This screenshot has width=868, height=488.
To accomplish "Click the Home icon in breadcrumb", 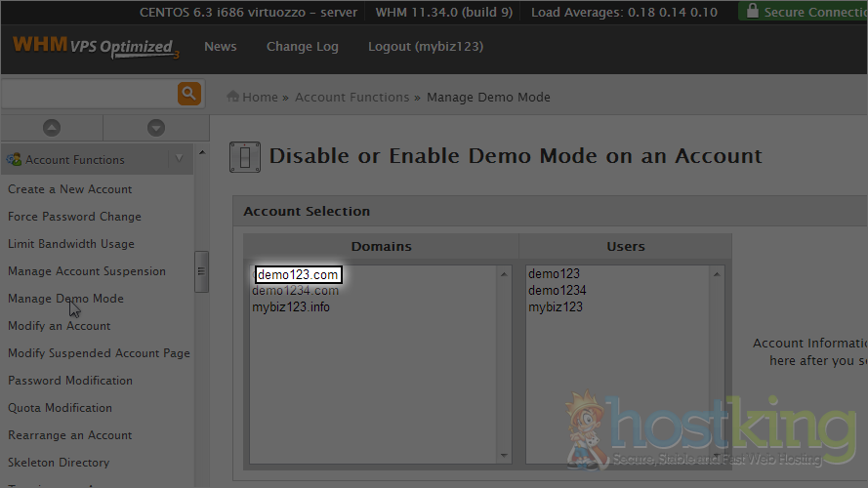I will pos(233,97).
